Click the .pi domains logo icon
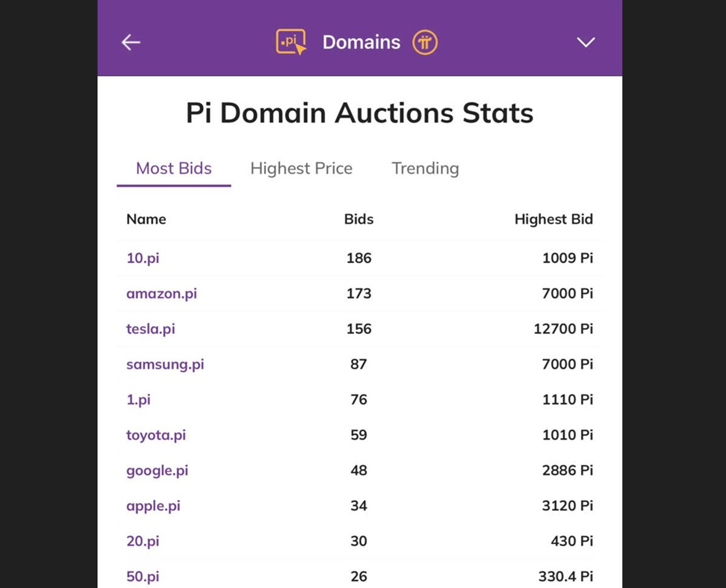This screenshot has height=588, width=726. click(x=291, y=42)
